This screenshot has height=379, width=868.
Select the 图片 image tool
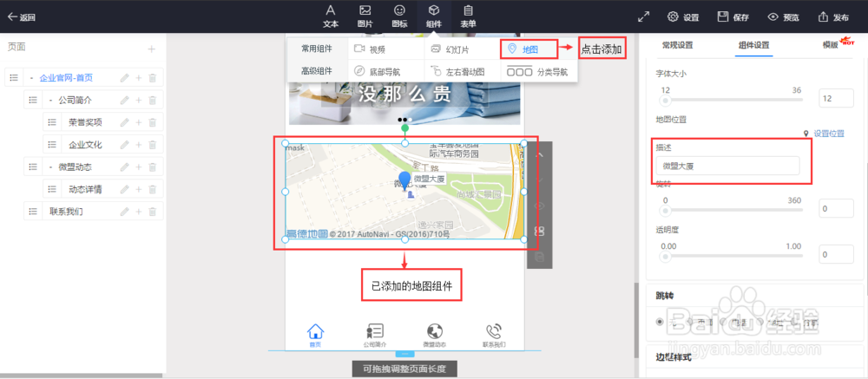[x=365, y=16]
